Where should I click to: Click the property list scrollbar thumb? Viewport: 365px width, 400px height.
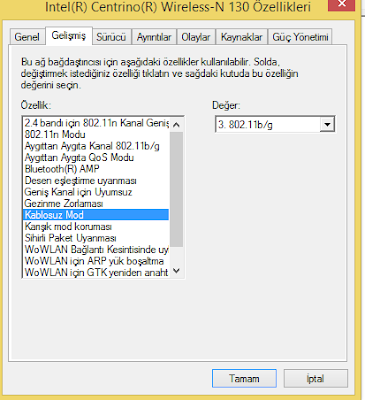tap(176, 189)
